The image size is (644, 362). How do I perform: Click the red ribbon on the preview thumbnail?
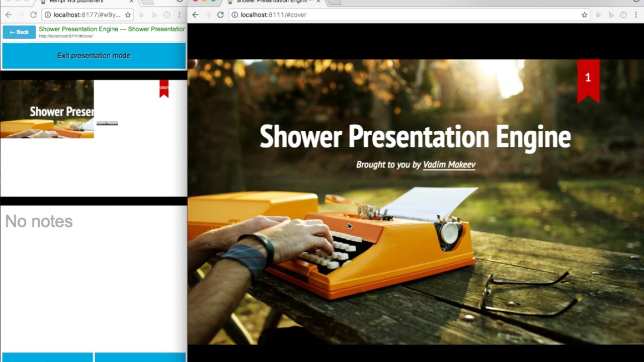pyautogui.click(x=164, y=88)
